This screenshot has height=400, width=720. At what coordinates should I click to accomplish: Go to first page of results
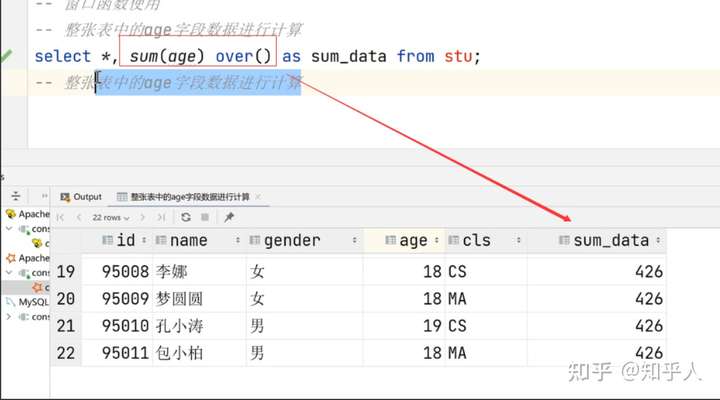(60, 217)
